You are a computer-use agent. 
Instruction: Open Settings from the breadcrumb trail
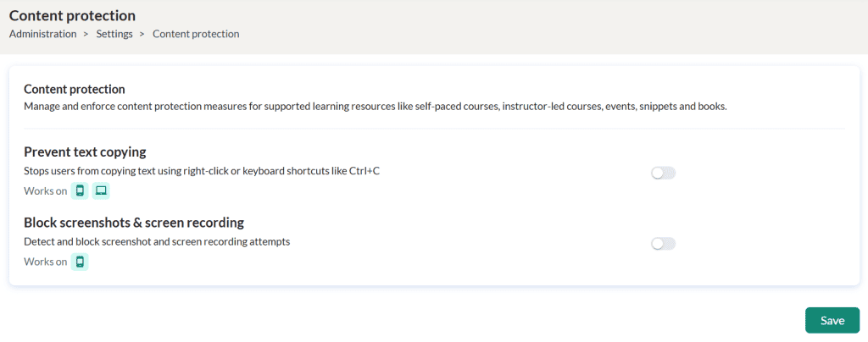click(114, 34)
